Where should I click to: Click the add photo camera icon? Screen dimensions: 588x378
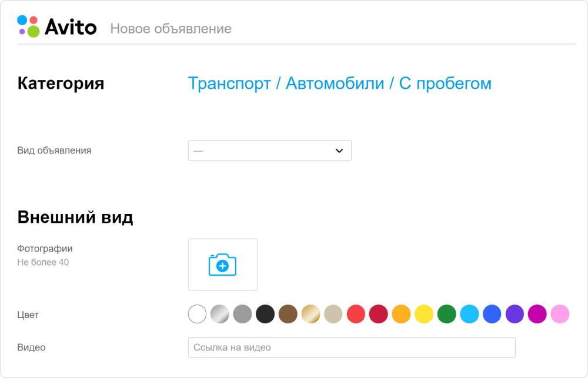[x=222, y=265]
